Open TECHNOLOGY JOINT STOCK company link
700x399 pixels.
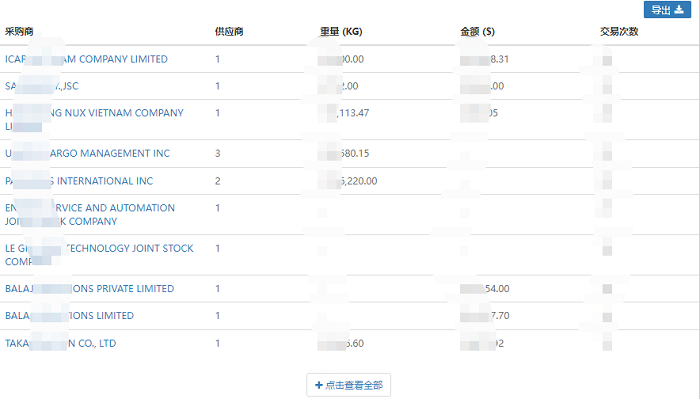[x=99, y=255]
